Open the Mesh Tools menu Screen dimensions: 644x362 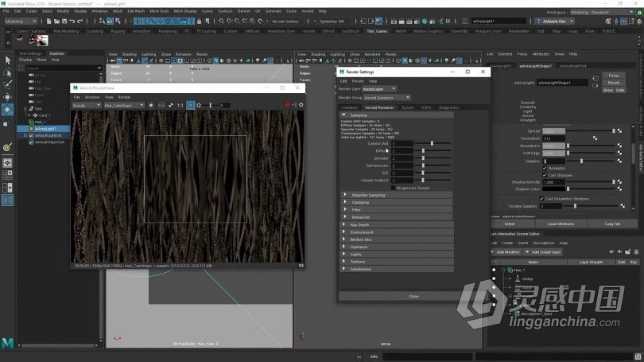(159, 11)
